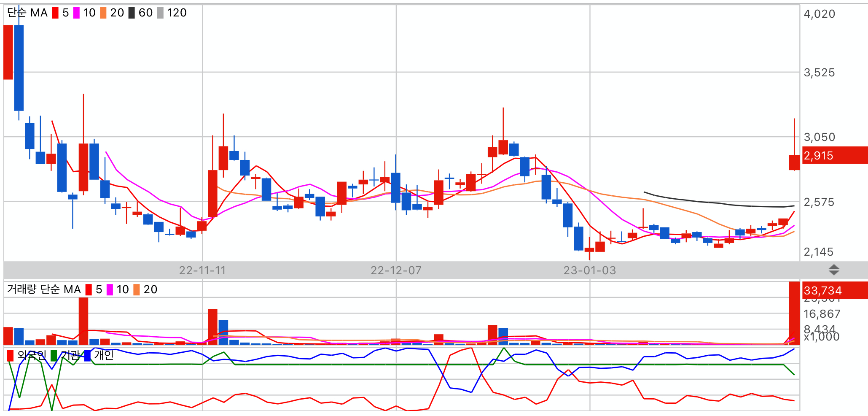This screenshot has height=416, width=868.
Task: Click the '120' period label in MA legend
Action: pos(177,13)
